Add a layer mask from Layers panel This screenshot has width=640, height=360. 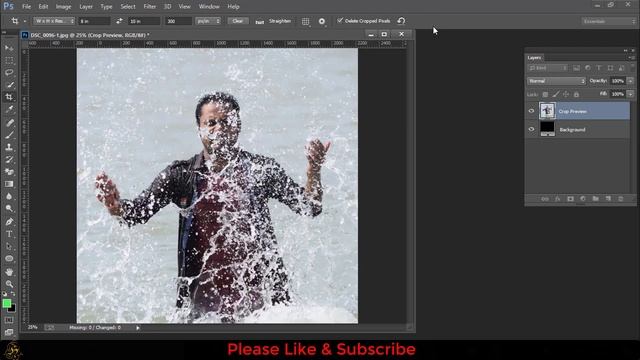tap(571, 199)
